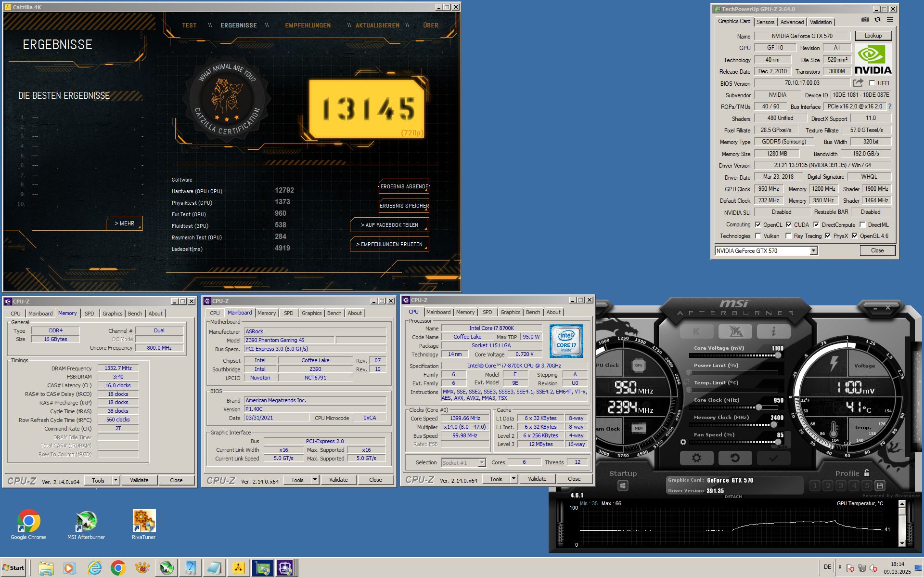Screen dimensions: 924x578
Task: Click the NVIDIA logo in GPU-Z
Action: click(873, 59)
